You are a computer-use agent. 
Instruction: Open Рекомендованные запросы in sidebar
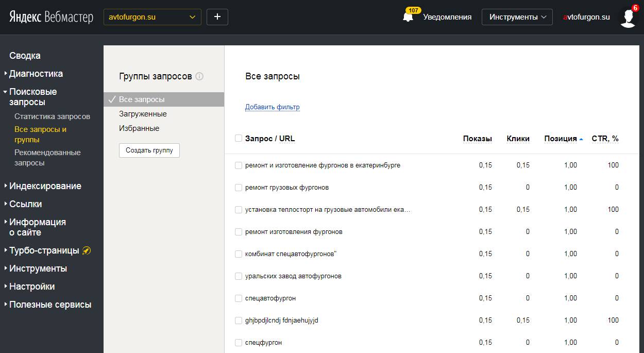[47, 158]
